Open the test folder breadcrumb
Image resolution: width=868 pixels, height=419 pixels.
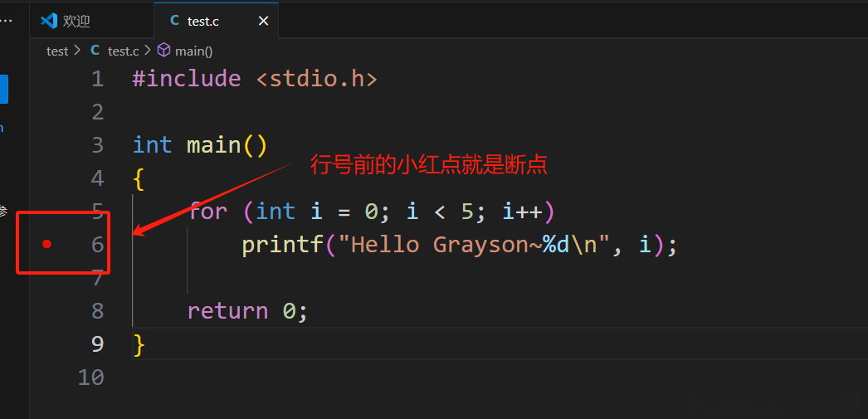click(57, 51)
